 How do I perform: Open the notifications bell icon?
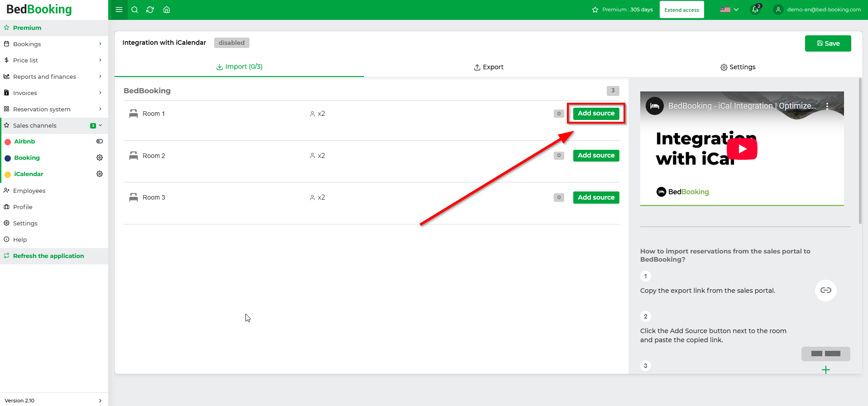click(x=755, y=10)
